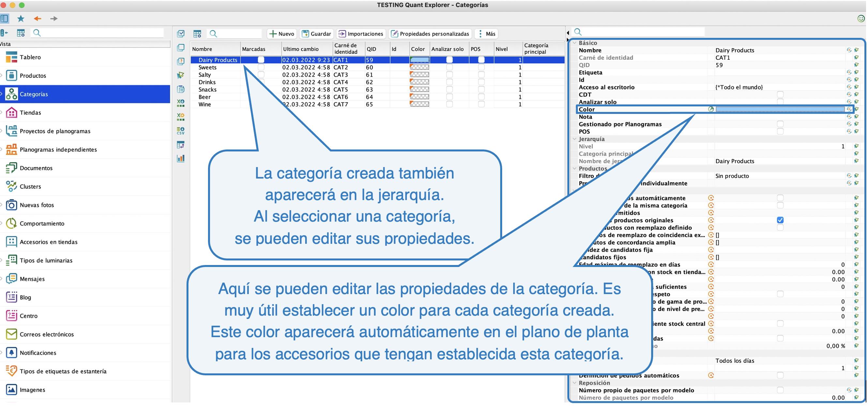Click the second Excel export icon

(x=181, y=117)
